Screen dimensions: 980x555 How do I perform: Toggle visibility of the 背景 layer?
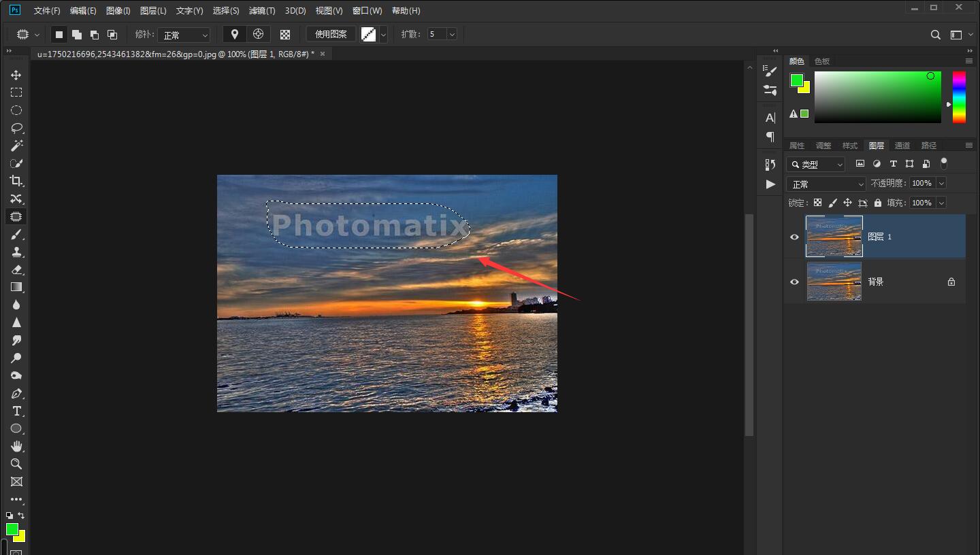click(794, 282)
